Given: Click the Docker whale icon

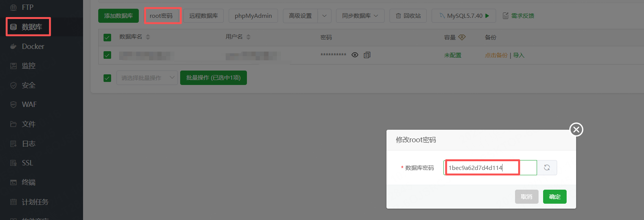Looking at the screenshot, I should click(x=13, y=46).
